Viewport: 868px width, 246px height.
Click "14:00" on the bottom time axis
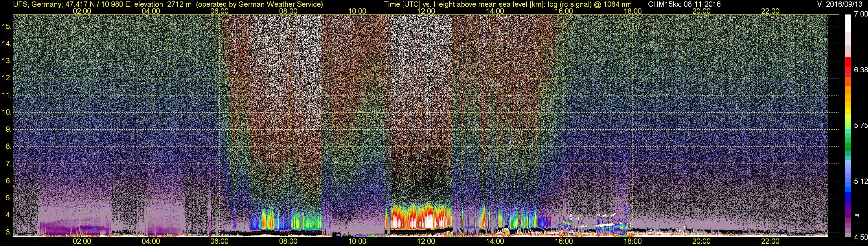tap(495, 241)
